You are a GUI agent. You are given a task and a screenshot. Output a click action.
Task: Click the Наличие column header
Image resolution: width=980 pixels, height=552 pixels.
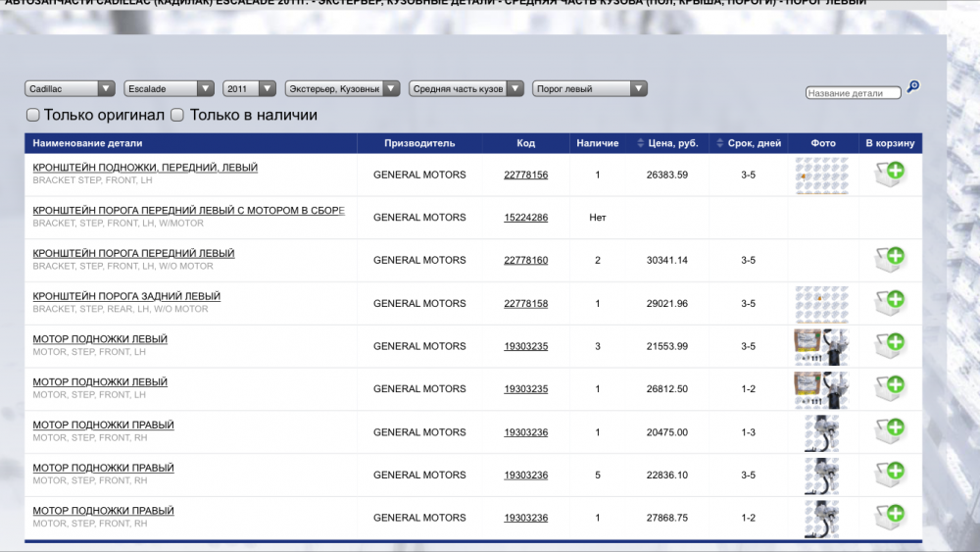point(597,143)
